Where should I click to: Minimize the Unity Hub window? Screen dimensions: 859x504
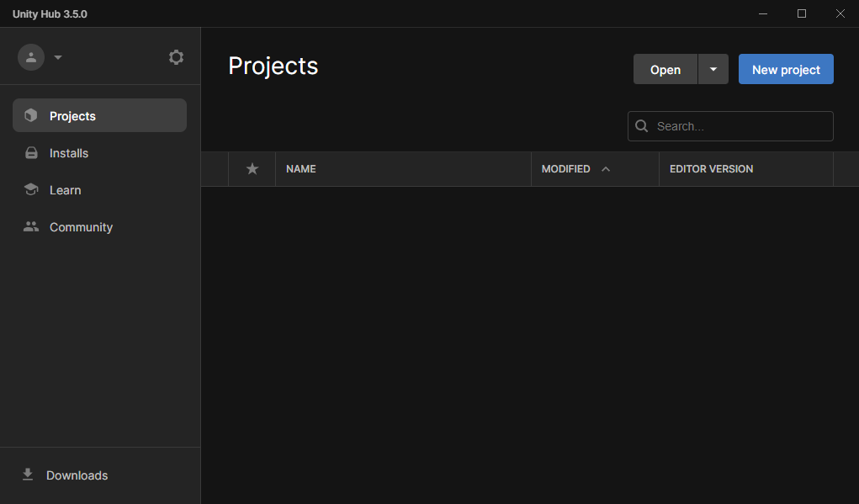pyautogui.click(x=762, y=13)
